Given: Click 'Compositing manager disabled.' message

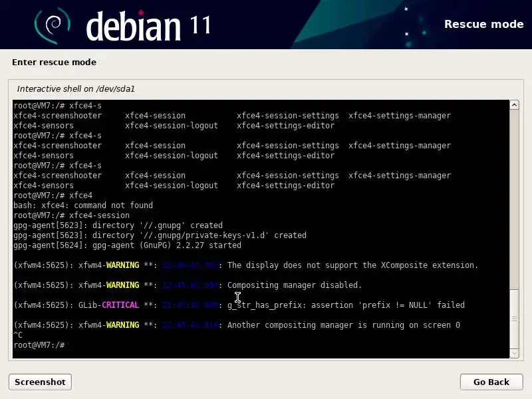Looking at the screenshot, I should point(295,285).
